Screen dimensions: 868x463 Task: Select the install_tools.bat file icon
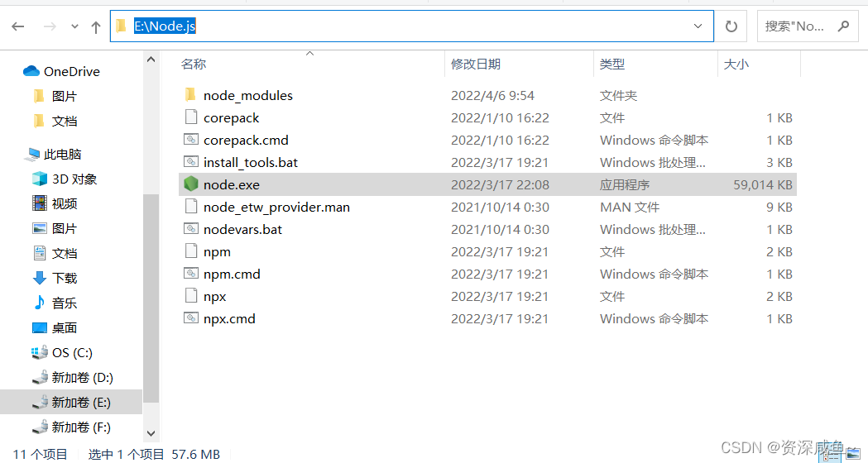pyautogui.click(x=191, y=161)
